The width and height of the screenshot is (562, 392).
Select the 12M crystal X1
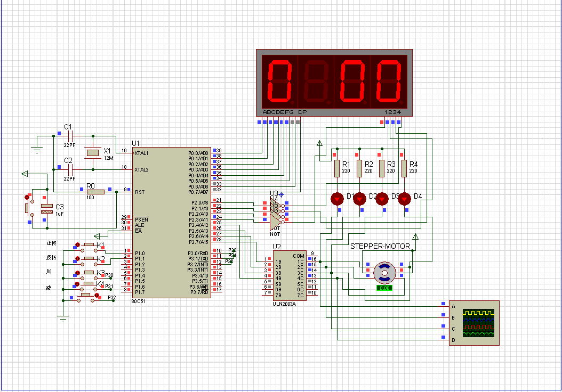(93, 153)
